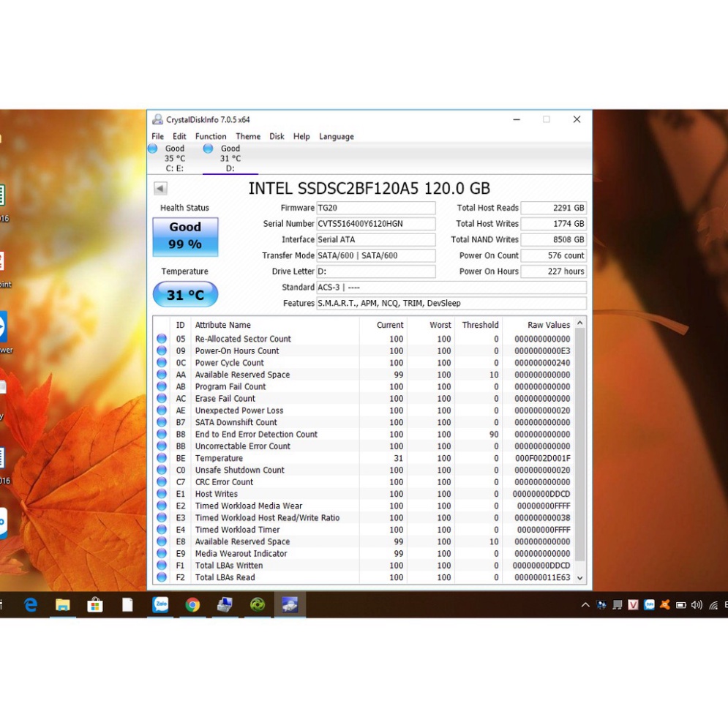
Task: Open Microsoft Store from the taskbar
Action: tap(95, 604)
